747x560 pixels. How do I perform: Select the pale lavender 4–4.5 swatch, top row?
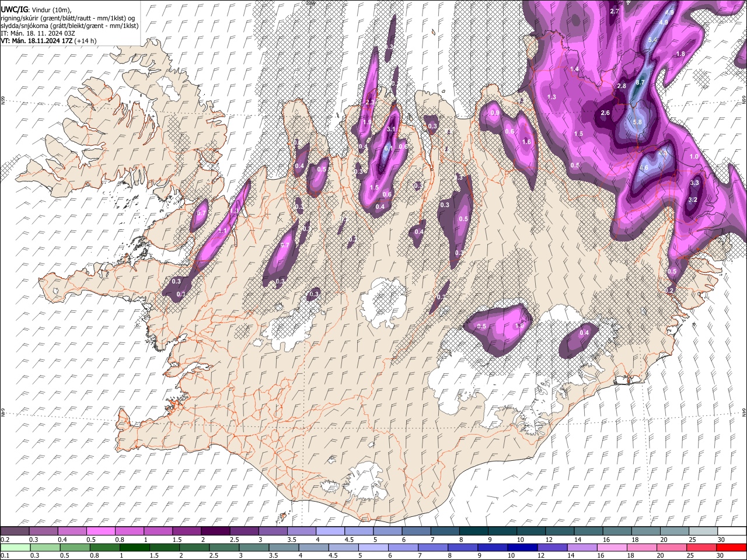click(331, 531)
